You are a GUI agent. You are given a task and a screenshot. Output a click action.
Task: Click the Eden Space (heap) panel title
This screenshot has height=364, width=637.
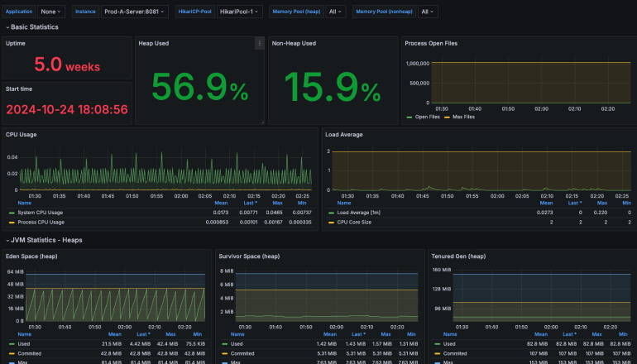point(31,256)
